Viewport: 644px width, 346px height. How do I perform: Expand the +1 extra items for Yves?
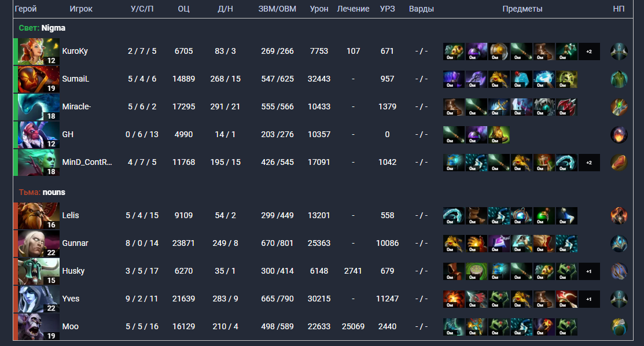[589, 299]
